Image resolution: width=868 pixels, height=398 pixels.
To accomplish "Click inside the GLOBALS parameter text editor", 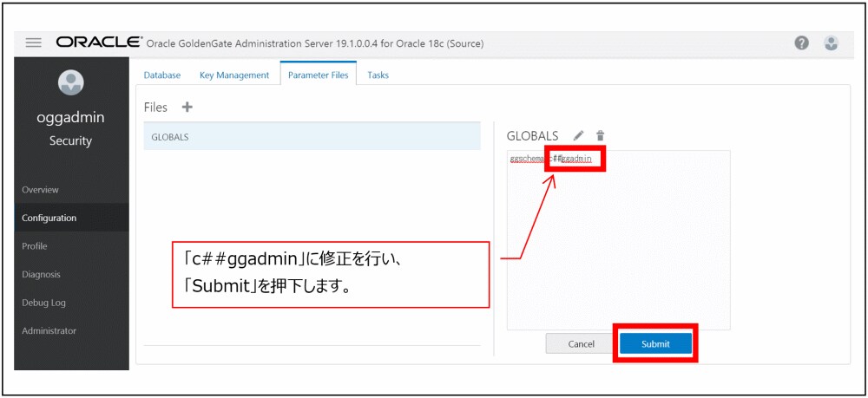I will click(x=618, y=240).
